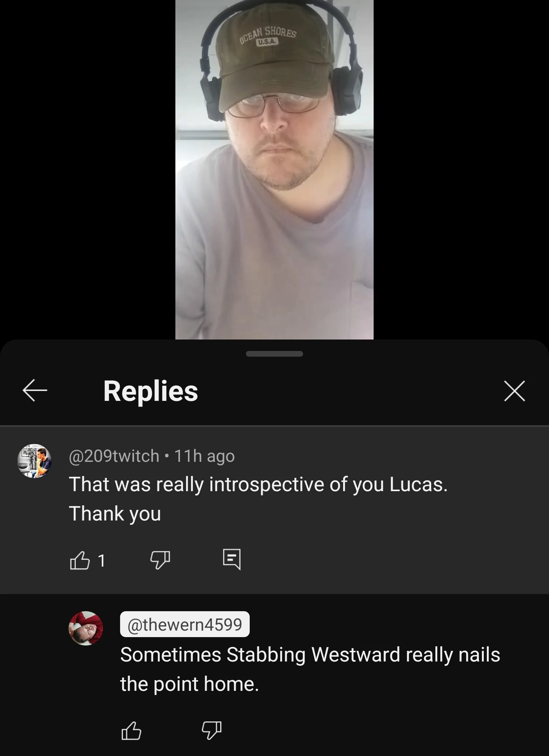
Task: Like the @209twitch comment
Action: (x=80, y=561)
